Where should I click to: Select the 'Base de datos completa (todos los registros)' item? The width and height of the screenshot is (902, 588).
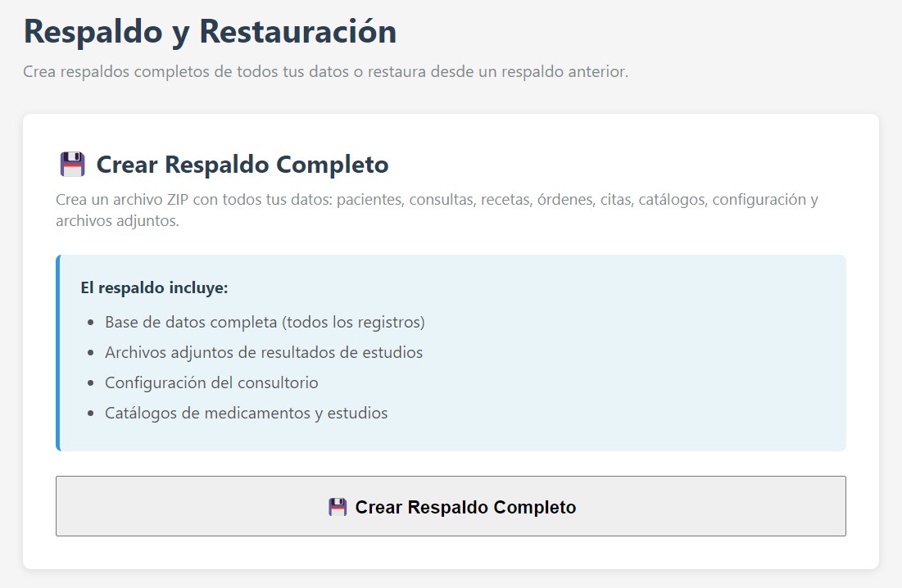(264, 322)
